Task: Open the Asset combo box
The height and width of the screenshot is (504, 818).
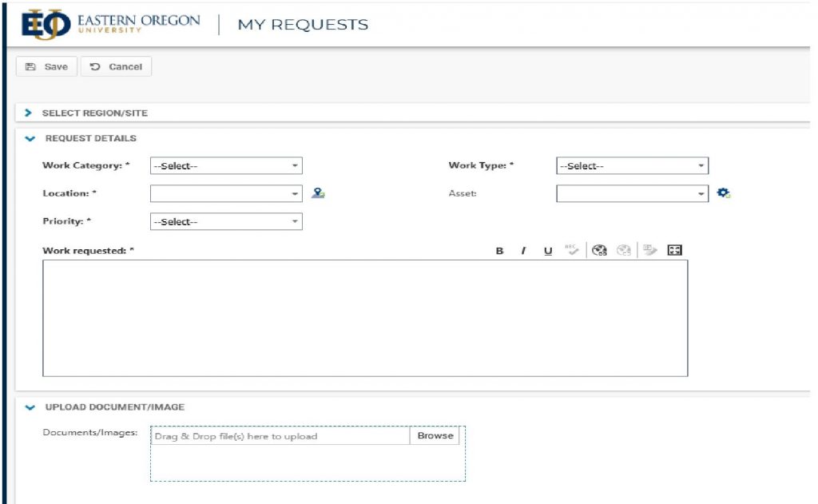Action: [x=632, y=193]
